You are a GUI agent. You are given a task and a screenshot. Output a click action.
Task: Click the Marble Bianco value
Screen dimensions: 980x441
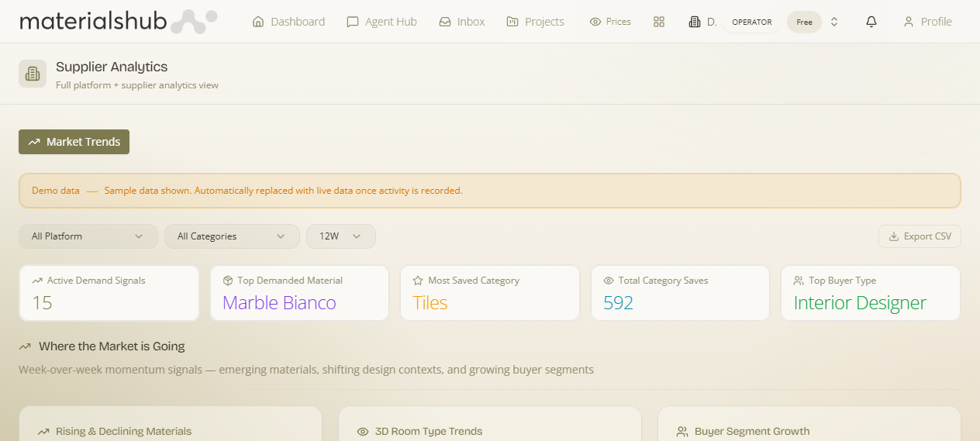click(x=279, y=303)
